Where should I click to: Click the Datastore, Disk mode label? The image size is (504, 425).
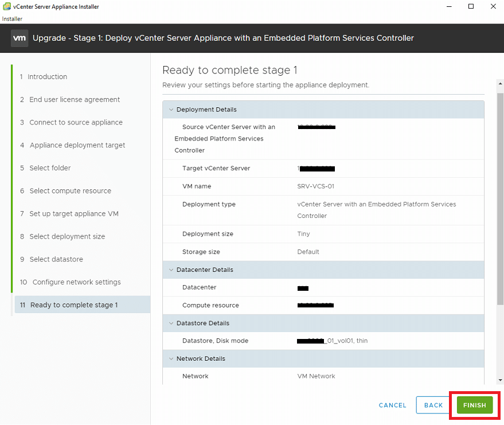point(216,341)
